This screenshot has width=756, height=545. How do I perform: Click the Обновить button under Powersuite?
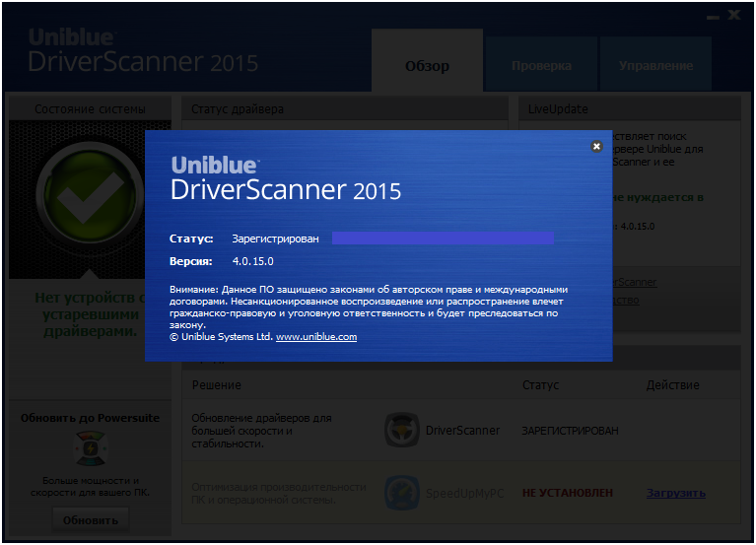pos(91,520)
